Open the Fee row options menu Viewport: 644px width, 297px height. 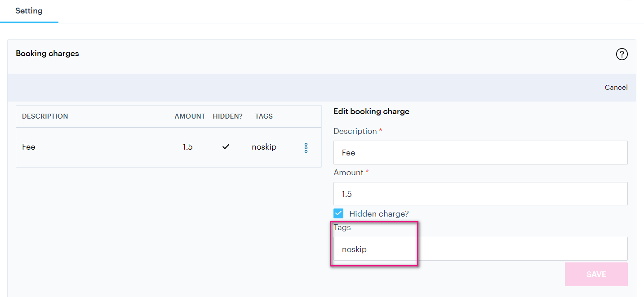[306, 147]
